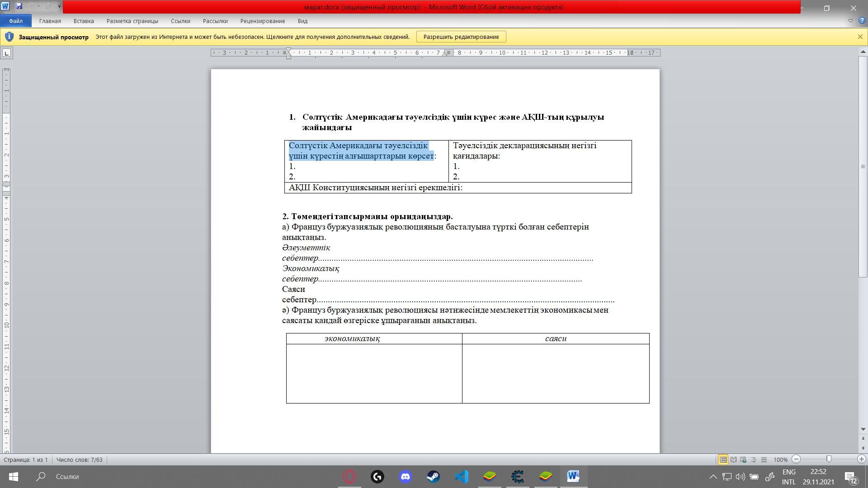Click the zoom in plus button
This screenshot has height=488, width=868.
[x=861, y=459]
